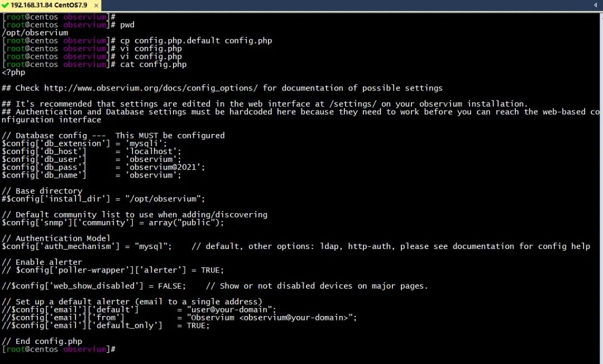Select the 192.168.31.84 CentOS7.9 session tab
Viewport: 603px width, 364px height.
(50, 6)
